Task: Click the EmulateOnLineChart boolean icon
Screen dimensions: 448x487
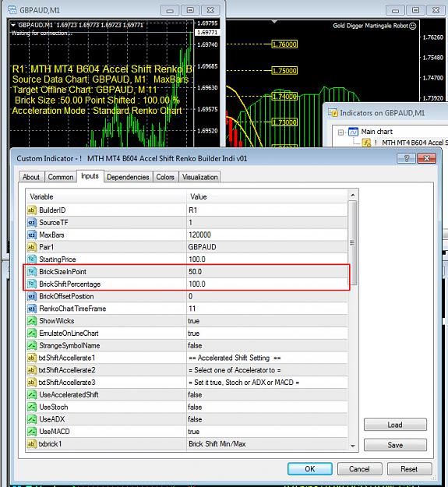Action: tap(32, 333)
